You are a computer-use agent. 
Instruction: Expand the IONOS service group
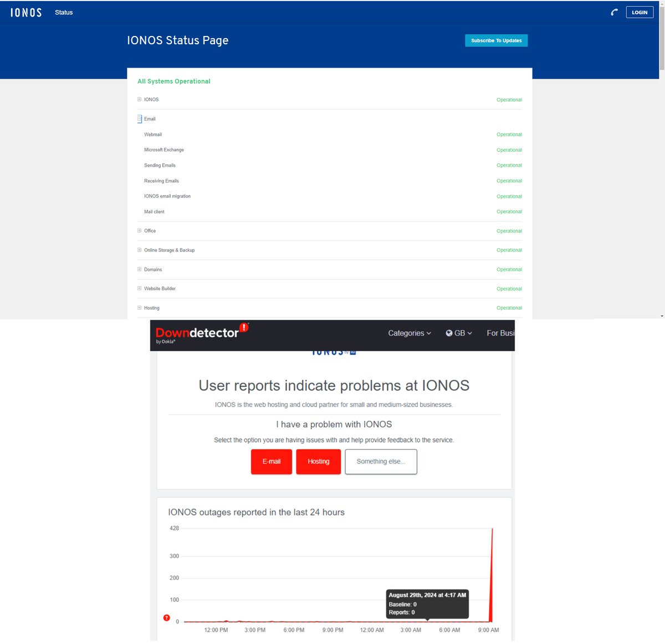pos(140,100)
